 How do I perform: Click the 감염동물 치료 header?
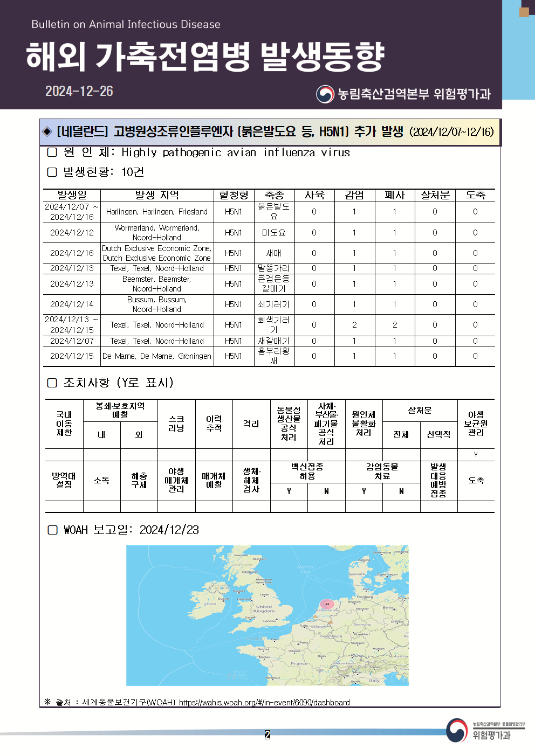[382, 471]
